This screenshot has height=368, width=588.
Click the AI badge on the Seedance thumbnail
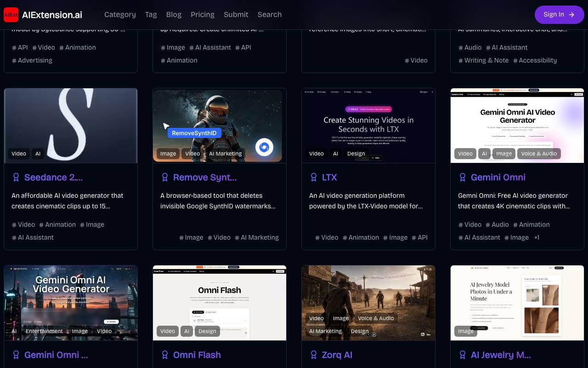[38, 154]
